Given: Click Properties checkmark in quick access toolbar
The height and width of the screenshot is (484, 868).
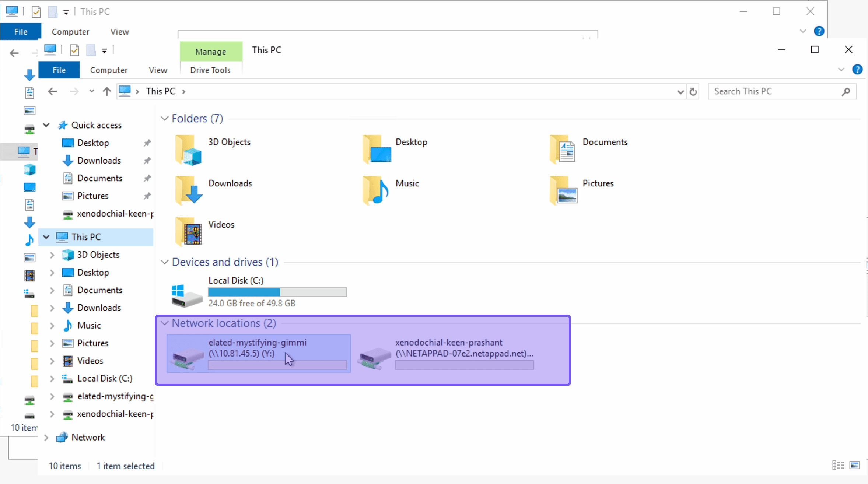Looking at the screenshot, I should [x=74, y=50].
